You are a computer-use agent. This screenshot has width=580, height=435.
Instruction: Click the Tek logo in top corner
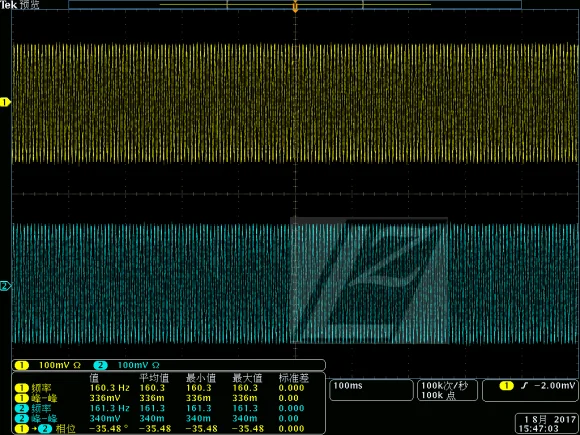tap(9, 5)
